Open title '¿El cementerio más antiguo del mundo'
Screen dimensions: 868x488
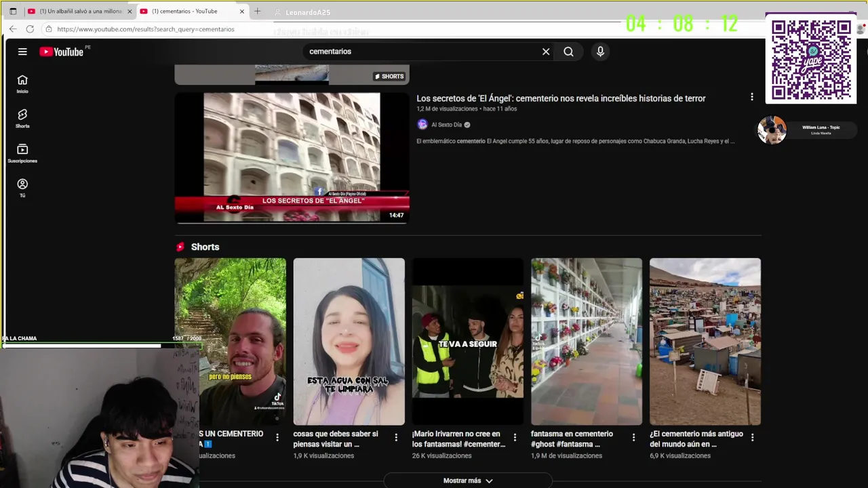(696, 439)
